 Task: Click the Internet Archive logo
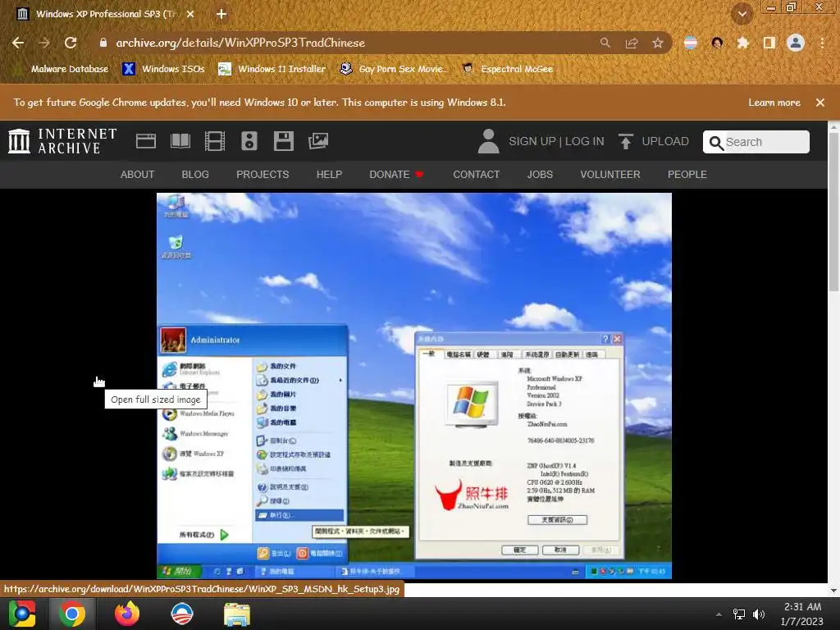point(62,141)
